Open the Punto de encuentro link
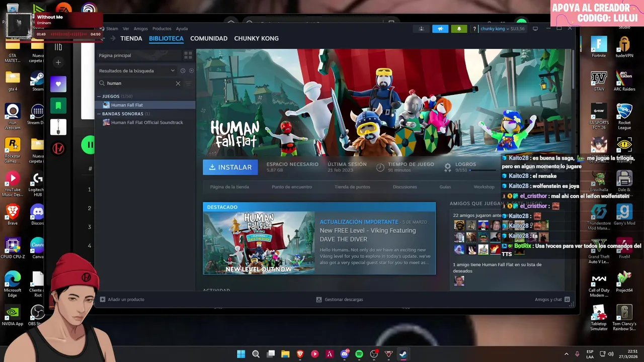 click(x=292, y=187)
